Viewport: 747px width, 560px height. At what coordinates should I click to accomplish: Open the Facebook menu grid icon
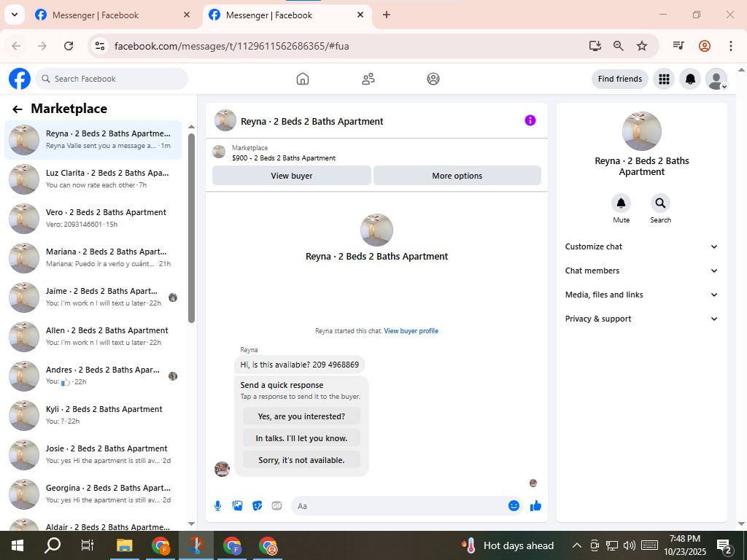coord(664,79)
